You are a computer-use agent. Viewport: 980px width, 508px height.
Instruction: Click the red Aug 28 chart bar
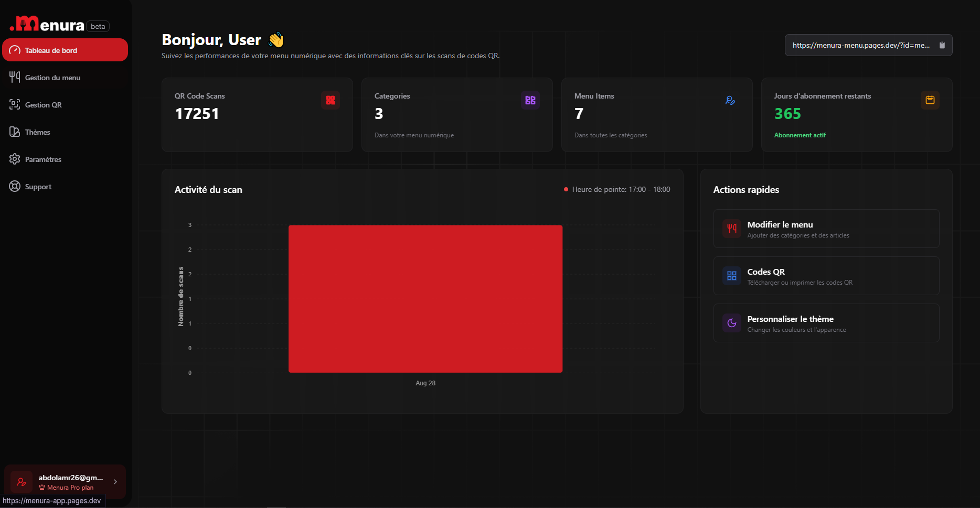[425, 299]
